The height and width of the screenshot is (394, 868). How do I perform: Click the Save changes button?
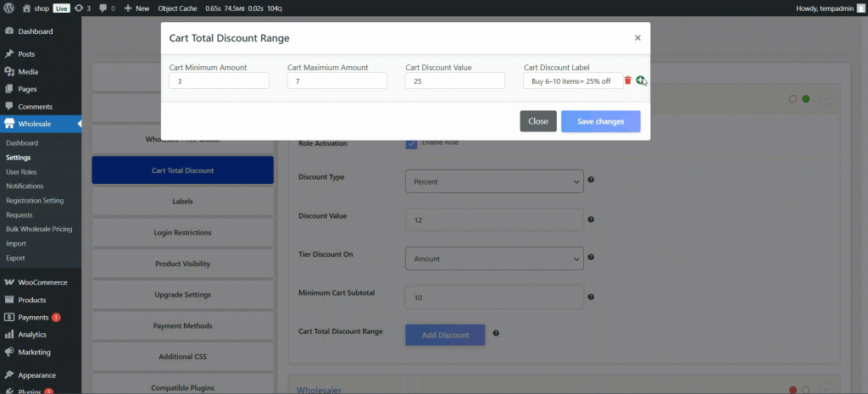[600, 122]
